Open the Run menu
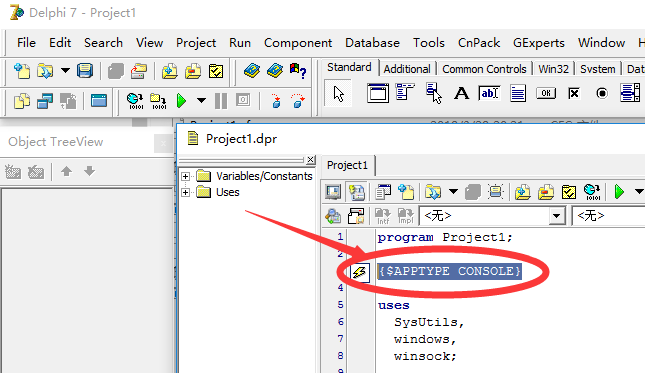This screenshot has width=645, height=373. 240,43
